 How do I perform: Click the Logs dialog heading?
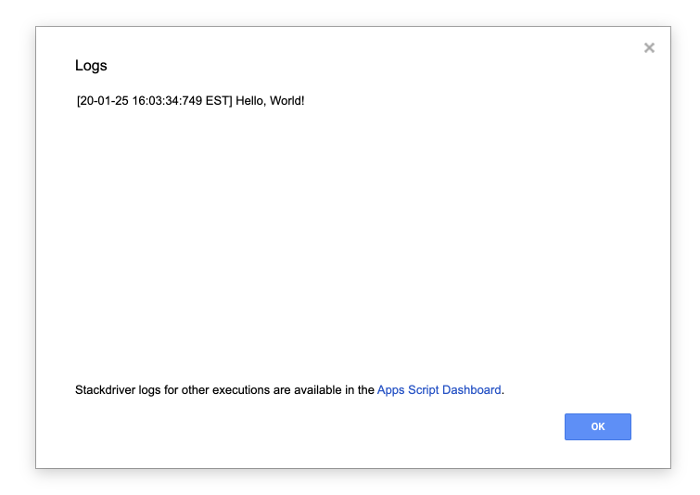91,66
